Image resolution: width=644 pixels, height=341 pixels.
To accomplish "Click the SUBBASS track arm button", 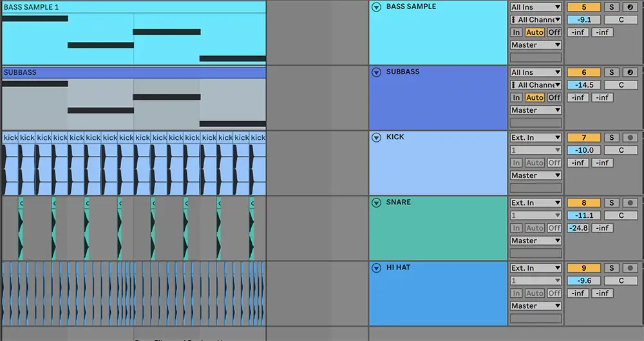I will [x=629, y=72].
